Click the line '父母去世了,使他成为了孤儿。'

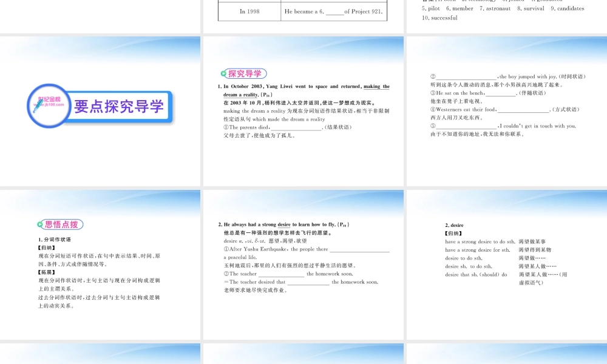click(259, 135)
